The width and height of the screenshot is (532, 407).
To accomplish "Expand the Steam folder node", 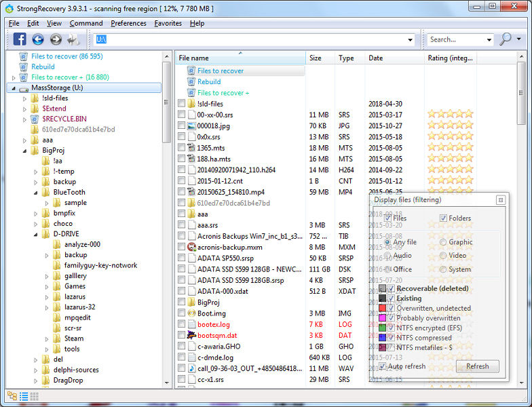I will point(47,339).
